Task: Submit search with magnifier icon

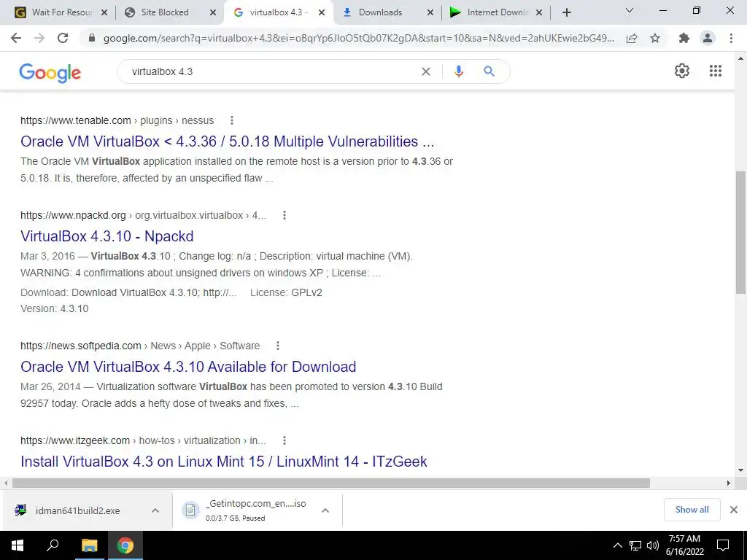Action: coord(489,71)
